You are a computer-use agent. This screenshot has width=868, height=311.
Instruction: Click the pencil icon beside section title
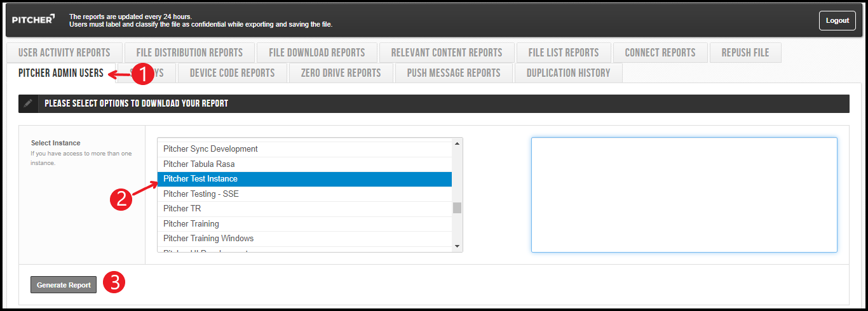(29, 103)
